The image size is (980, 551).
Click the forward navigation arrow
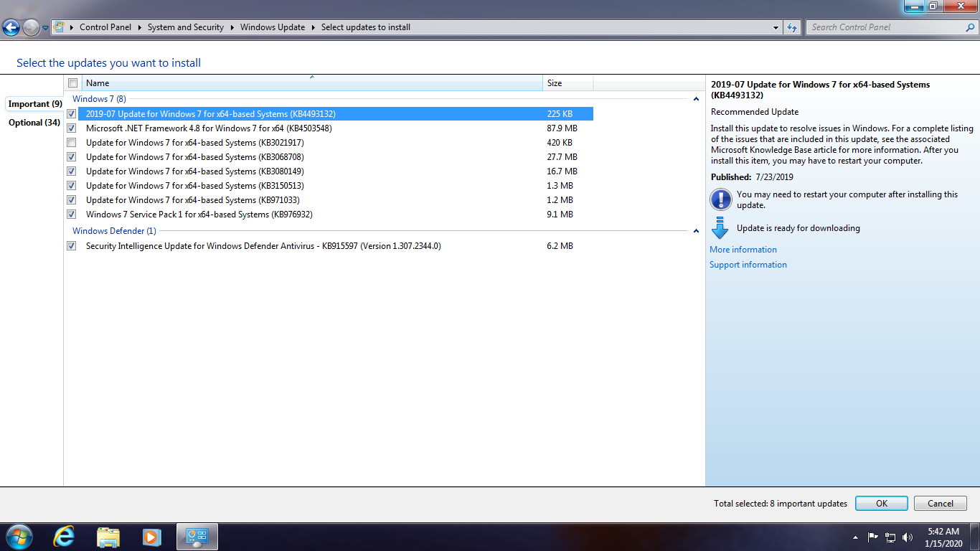pos(31,27)
